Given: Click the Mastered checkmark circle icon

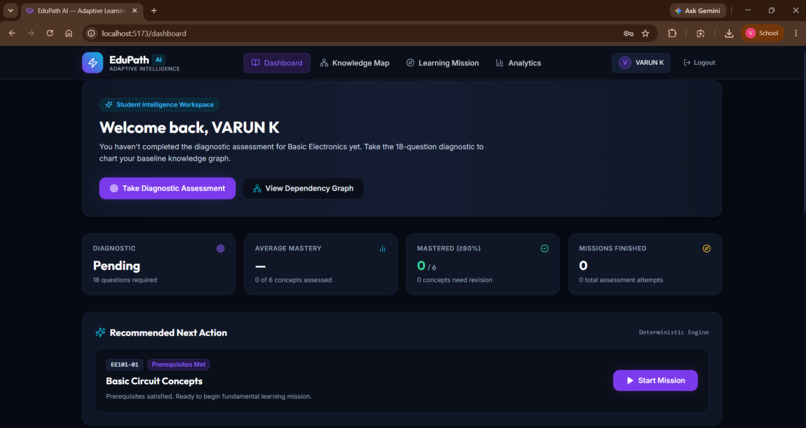Looking at the screenshot, I should tap(544, 249).
